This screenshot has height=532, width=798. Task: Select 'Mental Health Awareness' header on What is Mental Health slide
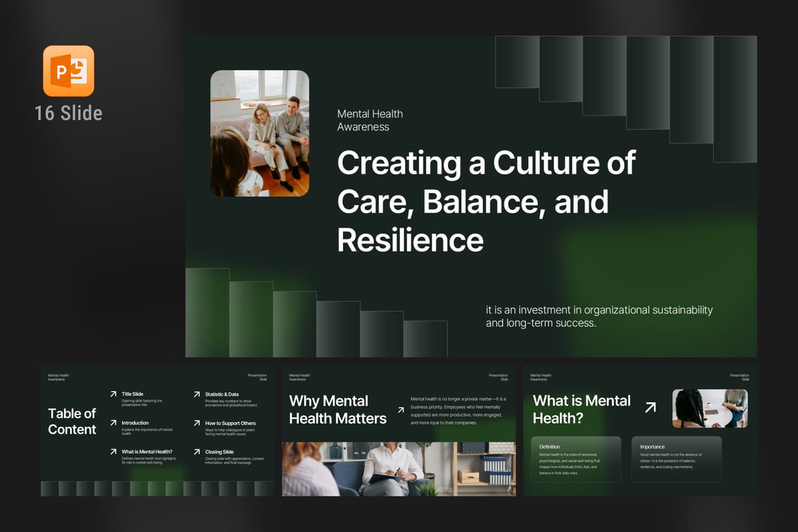540,377
